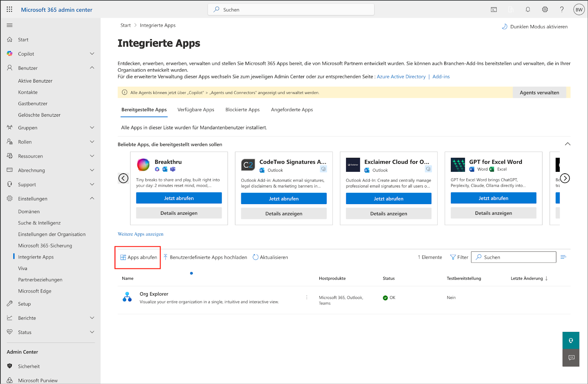This screenshot has height=384, width=588.
Task: Open settings gear in top bar
Action: (x=545, y=10)
